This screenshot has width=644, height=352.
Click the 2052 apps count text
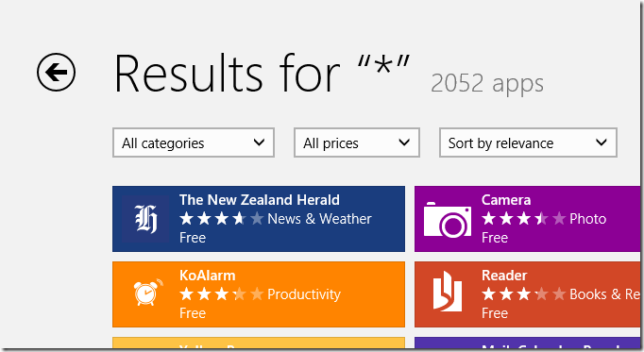click(487, 84)
